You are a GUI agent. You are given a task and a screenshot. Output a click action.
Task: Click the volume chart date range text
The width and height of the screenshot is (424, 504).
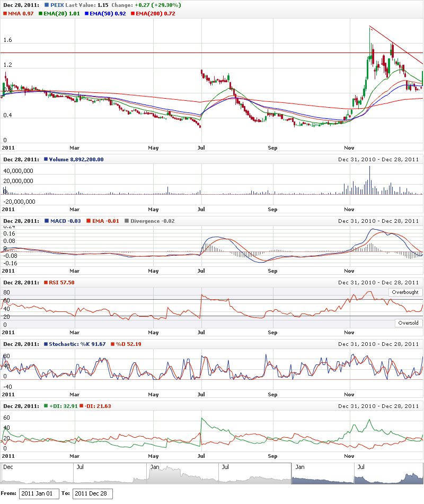378,160
